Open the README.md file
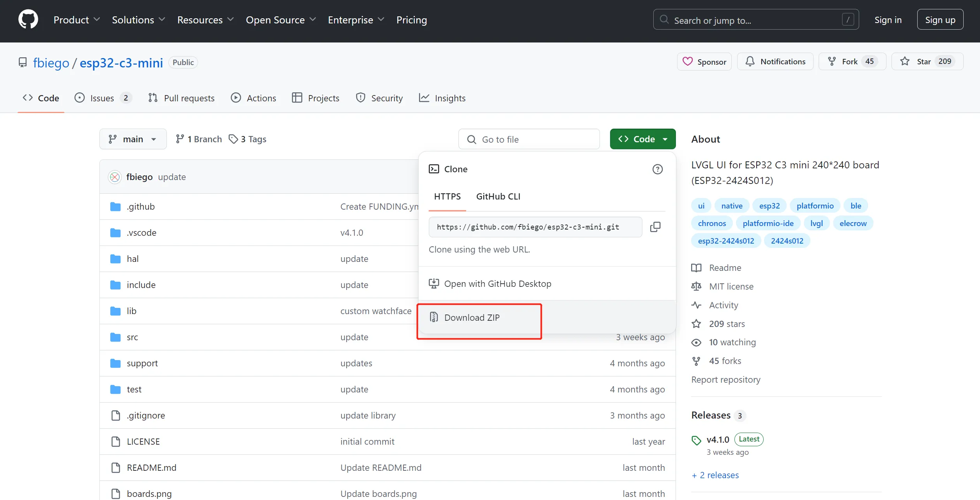Viewport: 980px width, 500px height. coord(152,468)
